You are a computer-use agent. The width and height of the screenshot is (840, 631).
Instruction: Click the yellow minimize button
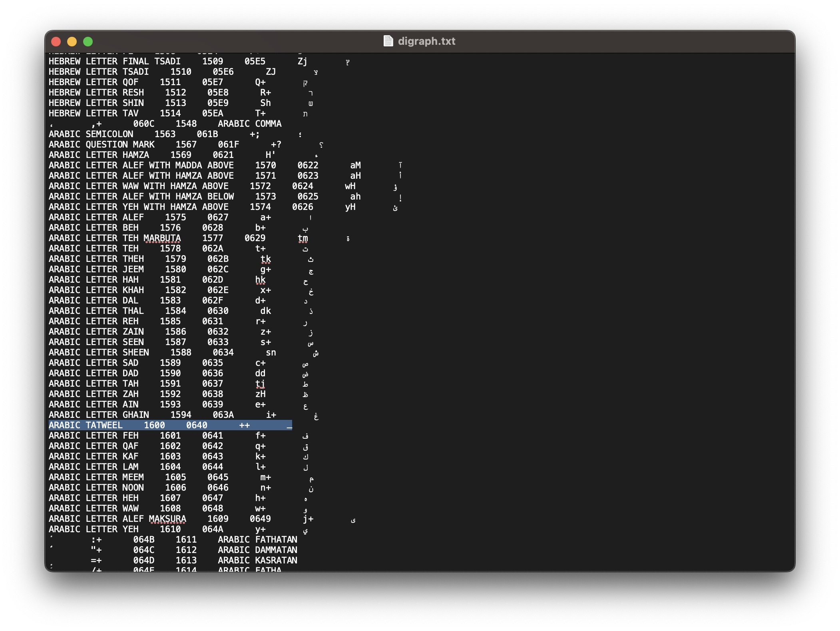click(x=72, y=41)
